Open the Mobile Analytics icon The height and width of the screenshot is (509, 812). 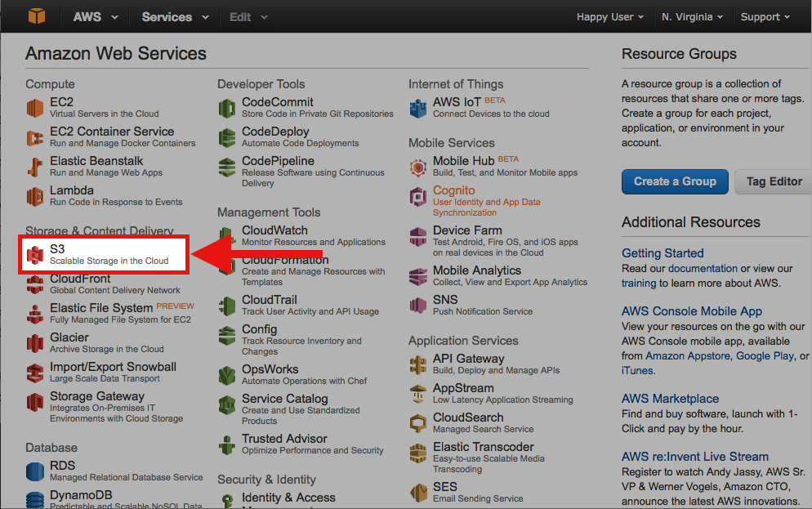click(x=418, y=276)
